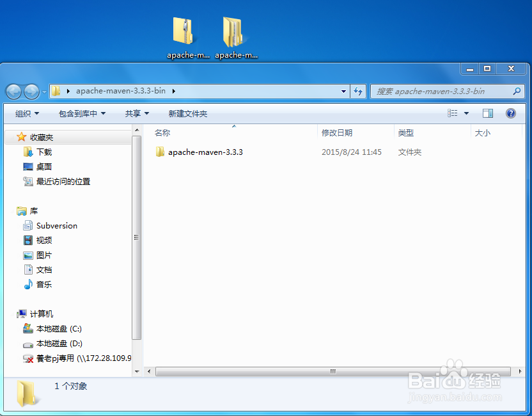Open 本地磁盘 (D:)

pyautogui.click(x=59, y=343)
